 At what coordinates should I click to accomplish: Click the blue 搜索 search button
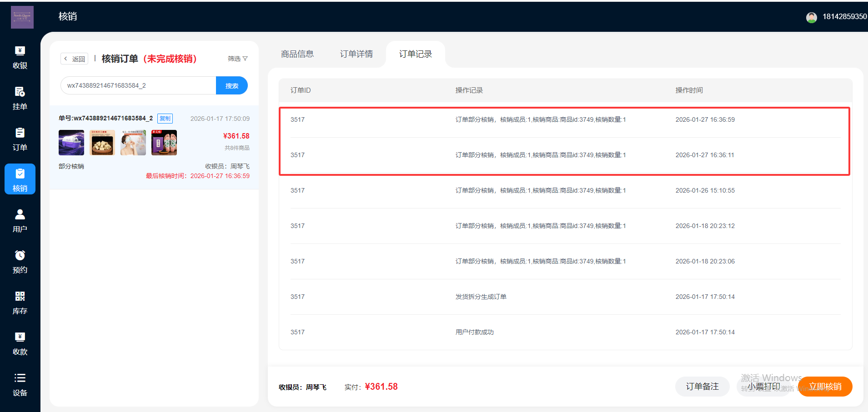click(231, 85)
